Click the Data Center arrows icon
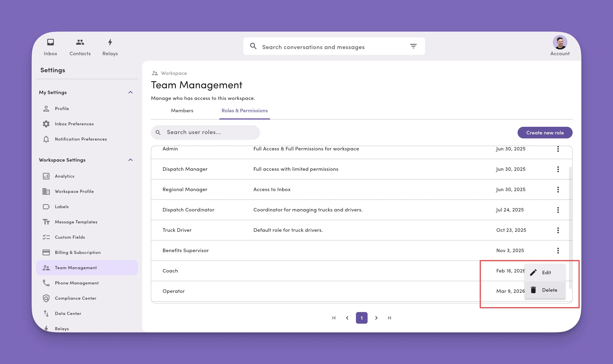The image size is (613, 364). click(x=46, y=314)
